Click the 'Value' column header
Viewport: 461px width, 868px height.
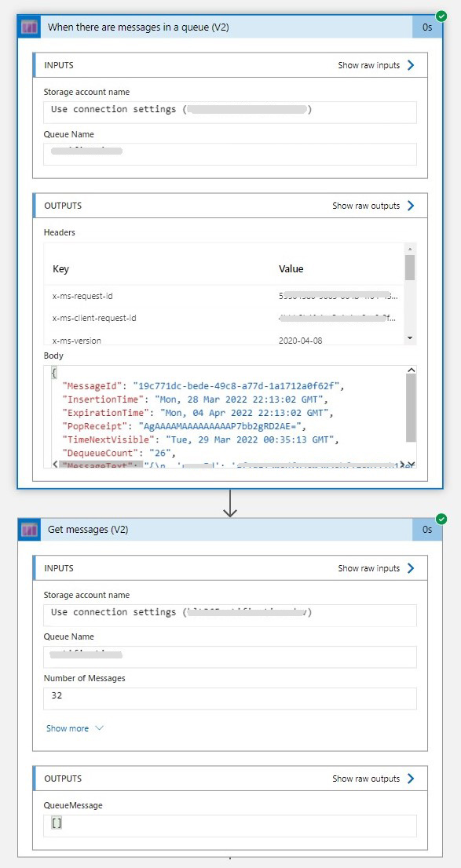(291, 269)
